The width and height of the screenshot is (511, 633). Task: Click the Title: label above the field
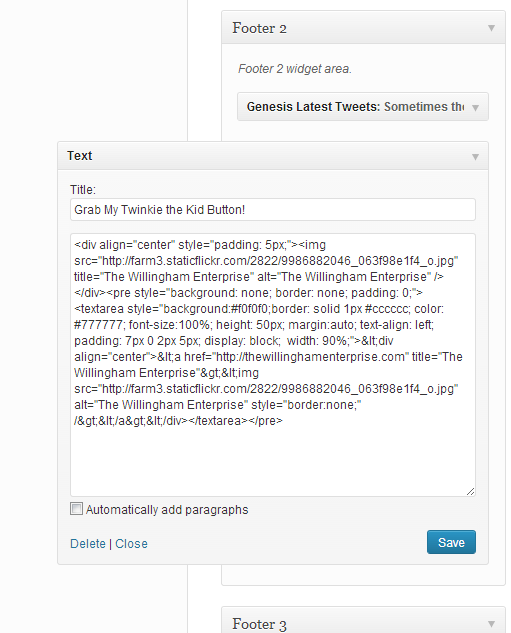point(83,190)
